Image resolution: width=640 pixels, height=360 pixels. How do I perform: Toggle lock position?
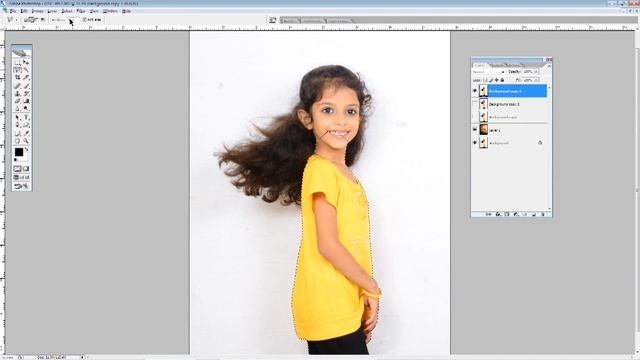point(496,80)
